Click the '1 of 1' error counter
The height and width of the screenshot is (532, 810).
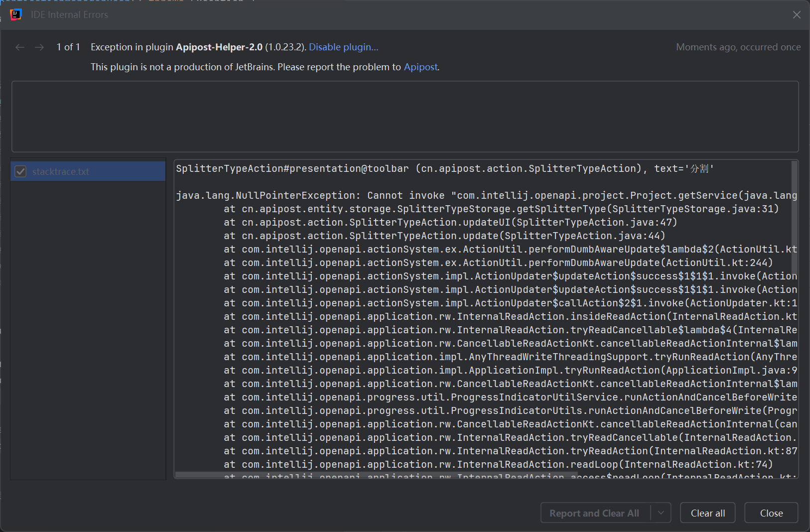coord(68,47)
